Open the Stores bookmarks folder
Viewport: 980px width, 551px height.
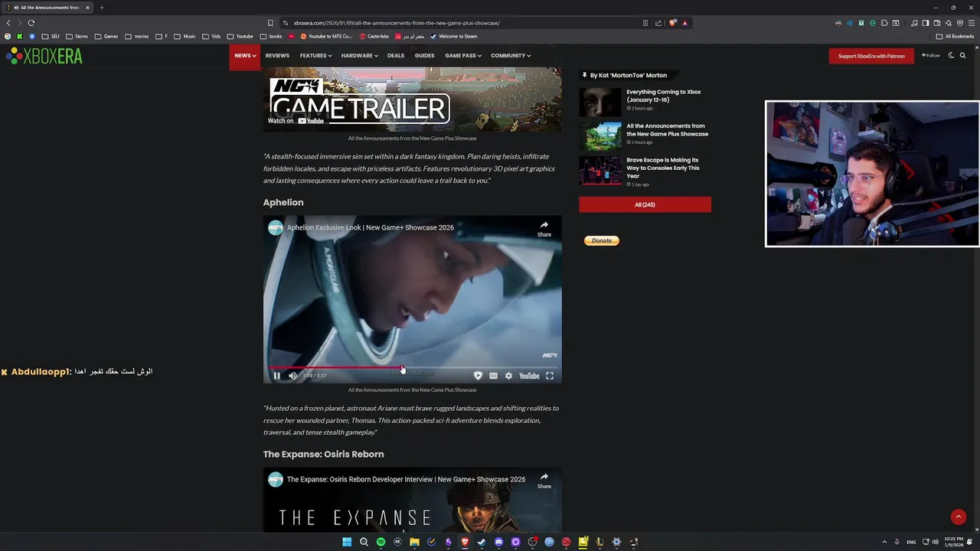point(77,36)
